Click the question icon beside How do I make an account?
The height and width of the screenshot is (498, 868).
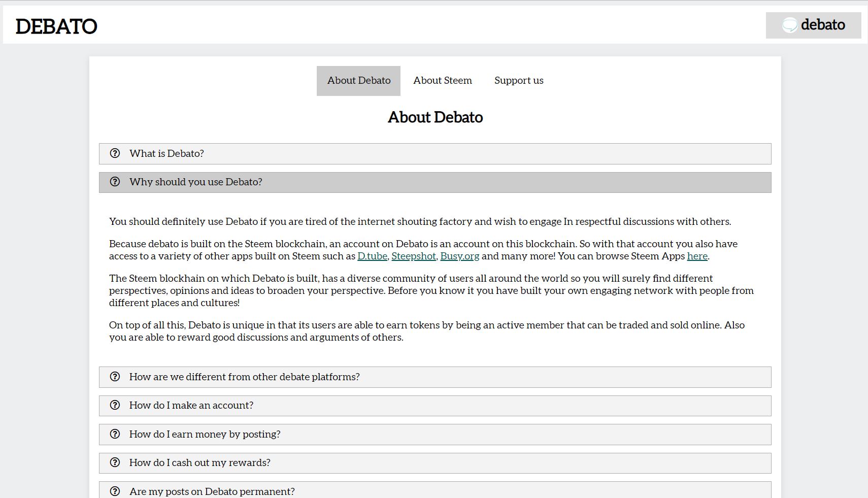(115, 405)
